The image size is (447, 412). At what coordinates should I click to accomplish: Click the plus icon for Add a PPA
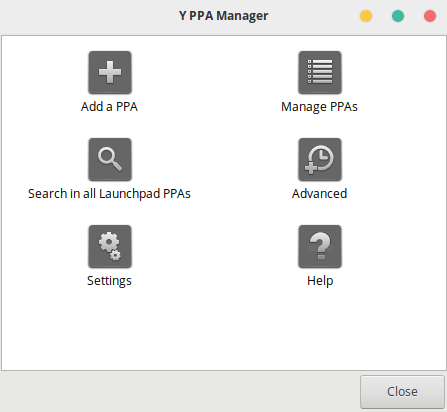tap(110, 72)
